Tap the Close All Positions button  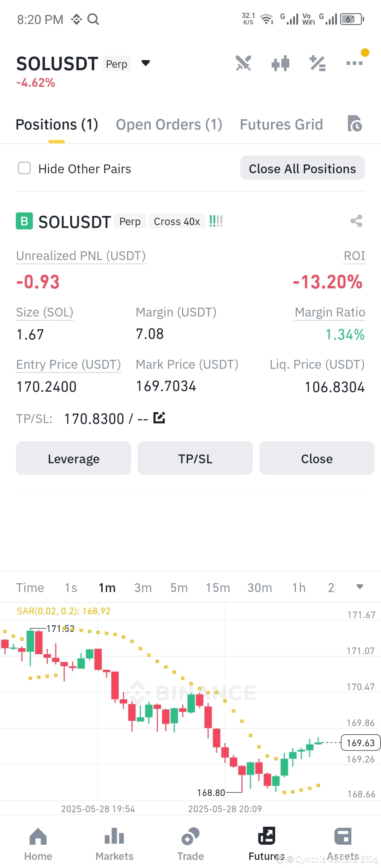303,168
